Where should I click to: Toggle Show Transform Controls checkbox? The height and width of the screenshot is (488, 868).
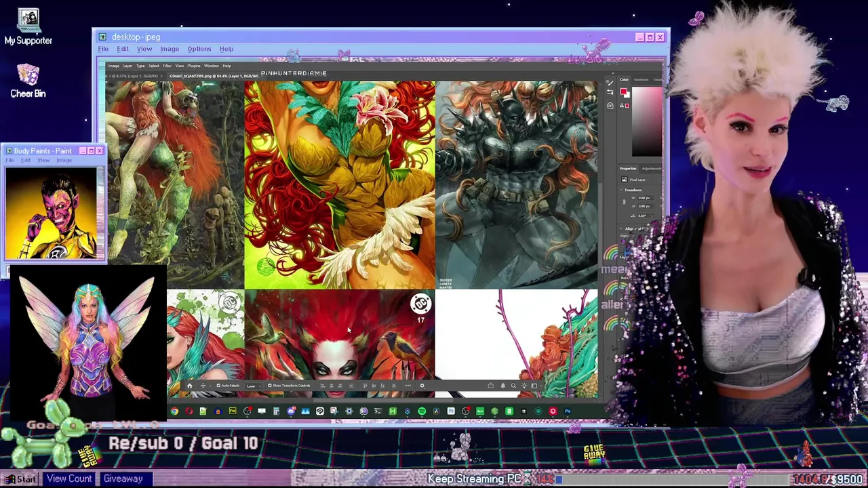coord(270,386)
